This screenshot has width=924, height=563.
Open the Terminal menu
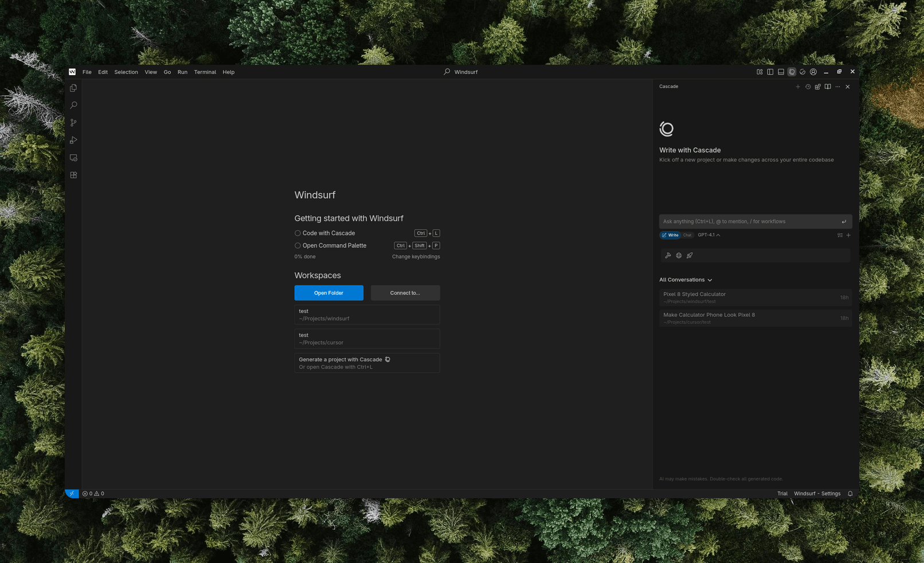pos(205,72)
